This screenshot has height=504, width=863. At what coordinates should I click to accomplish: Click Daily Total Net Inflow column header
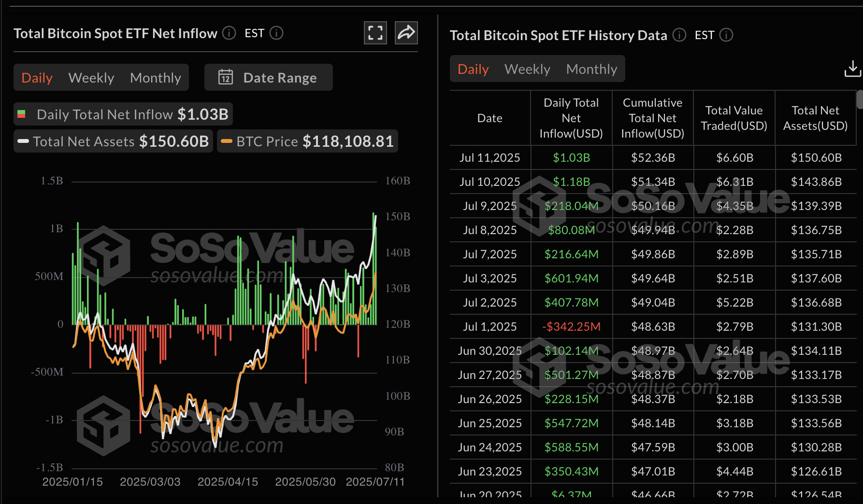[x=571, y=118]
